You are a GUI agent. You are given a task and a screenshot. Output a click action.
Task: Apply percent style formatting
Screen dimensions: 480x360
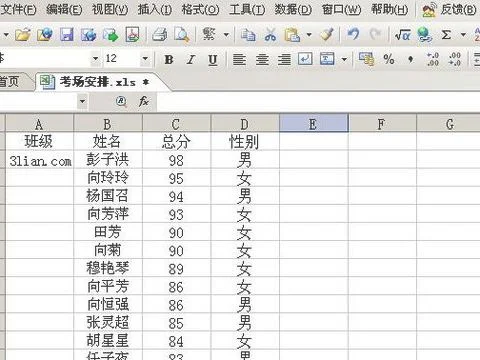[x=389, y=59]
